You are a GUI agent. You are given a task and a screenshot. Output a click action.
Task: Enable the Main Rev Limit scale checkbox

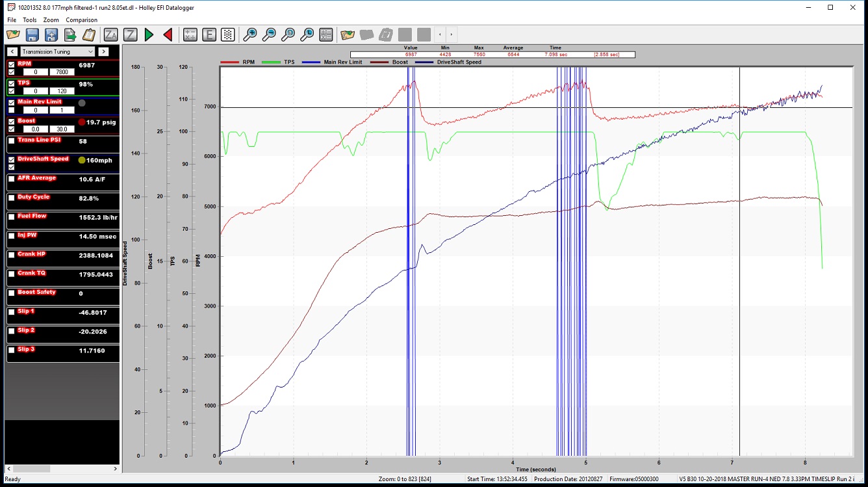(x=12, y=110)
